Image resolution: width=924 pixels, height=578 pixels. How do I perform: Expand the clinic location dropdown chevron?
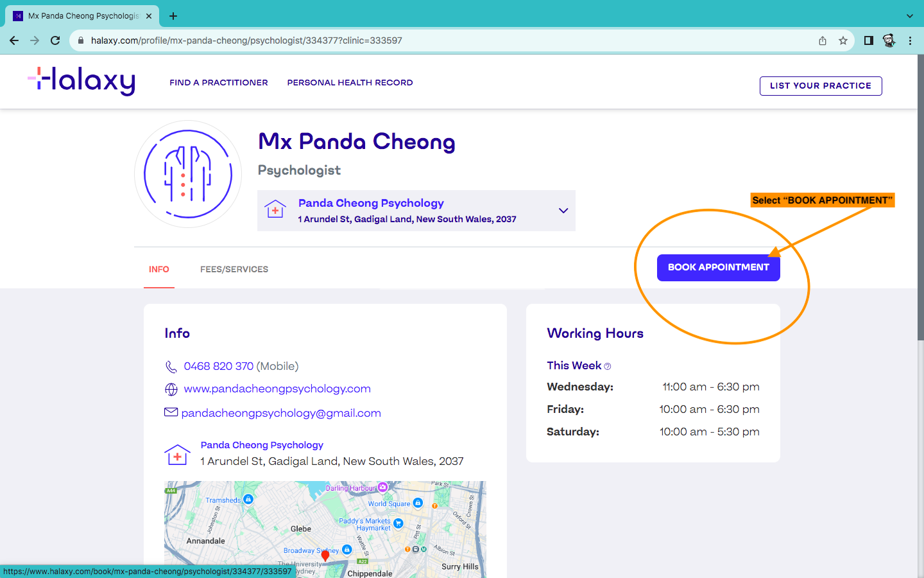pyautogui.click(x=563, y=211)
